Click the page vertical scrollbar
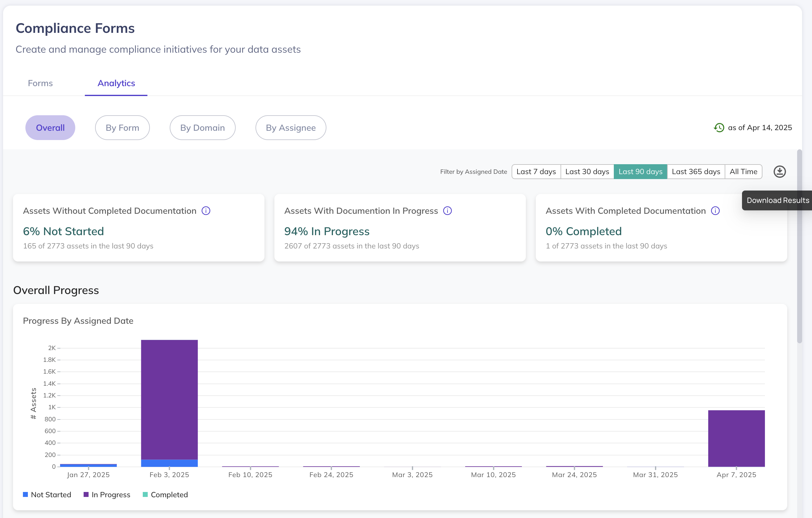The image size is (812, 518). coord(799,246)
